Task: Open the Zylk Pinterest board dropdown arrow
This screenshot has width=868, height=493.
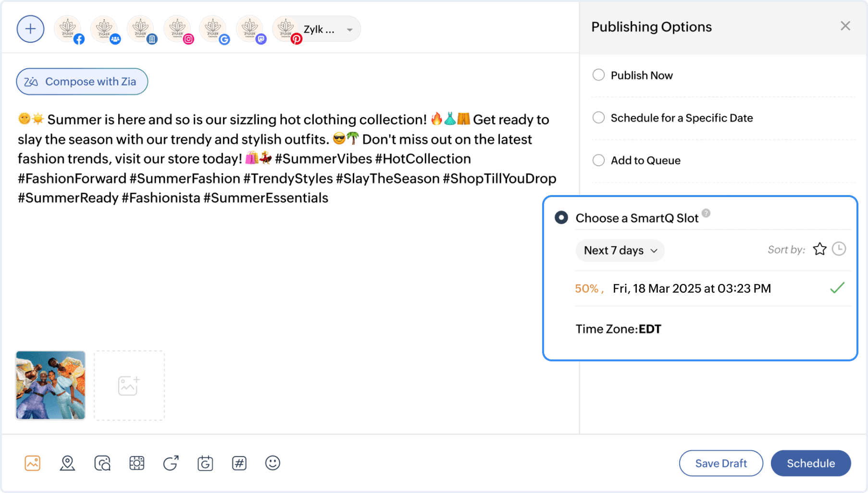Action: tap(350, 30)
